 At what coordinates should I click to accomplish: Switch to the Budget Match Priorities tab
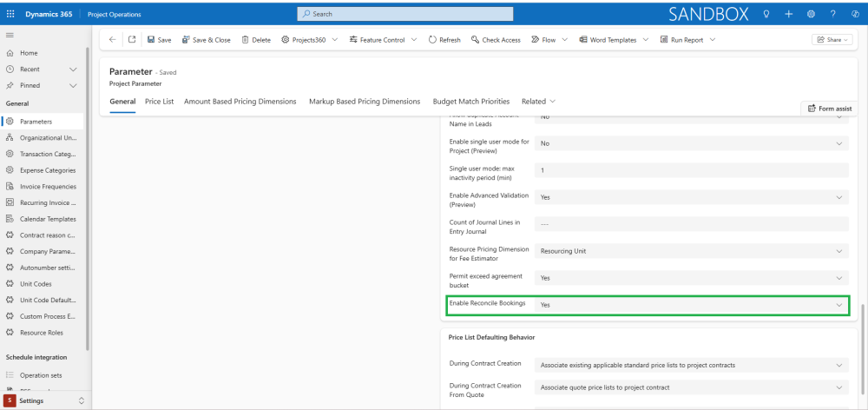coord(471,102)
